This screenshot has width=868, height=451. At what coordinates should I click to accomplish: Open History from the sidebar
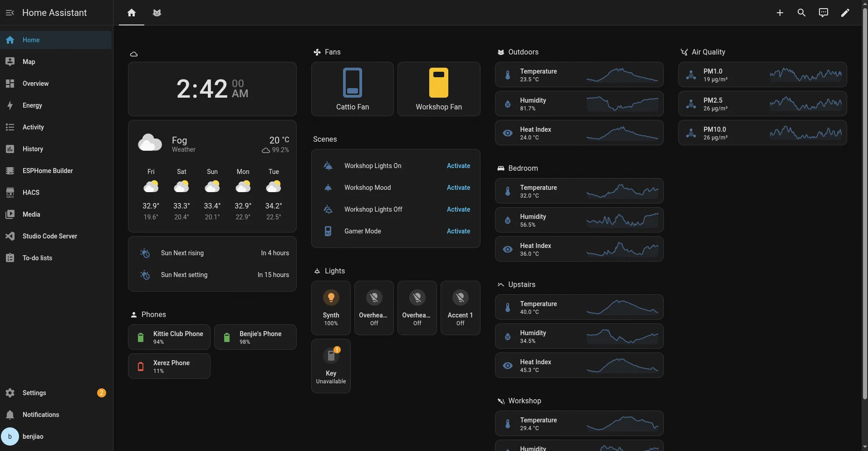click(x=32, y=149)
